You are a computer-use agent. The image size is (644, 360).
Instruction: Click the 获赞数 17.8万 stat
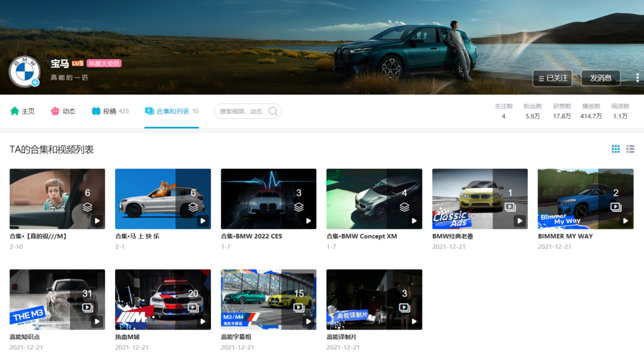click(562, 111)
